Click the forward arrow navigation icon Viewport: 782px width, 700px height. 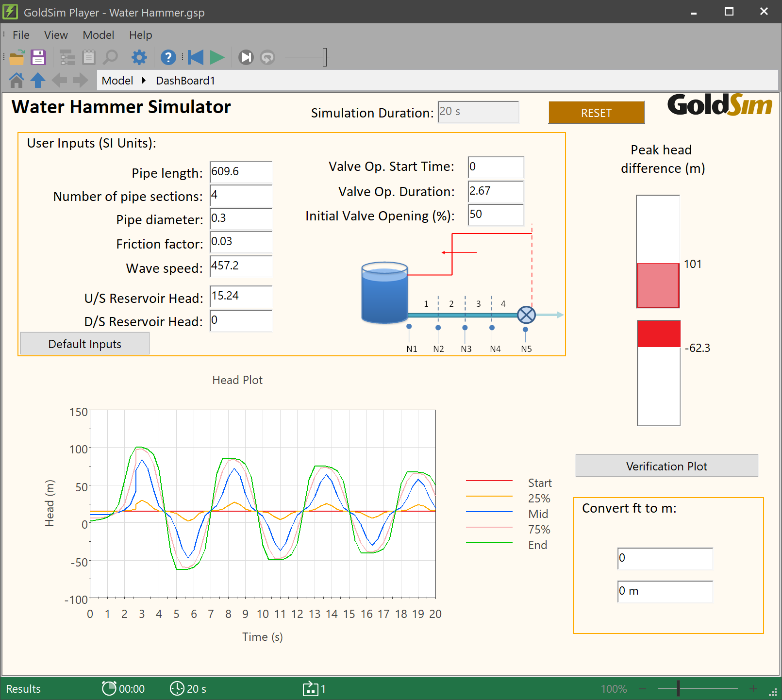point(81,80)
